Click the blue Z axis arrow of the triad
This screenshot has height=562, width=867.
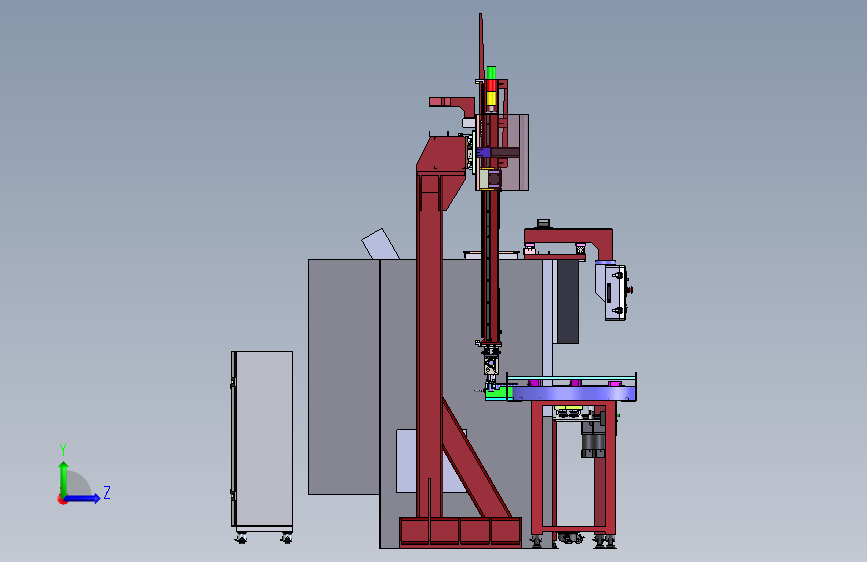(x=83, y=498)
